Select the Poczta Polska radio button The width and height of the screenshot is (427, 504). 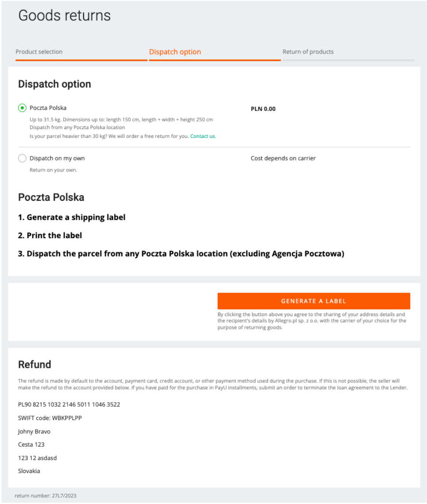coord(22,108)
